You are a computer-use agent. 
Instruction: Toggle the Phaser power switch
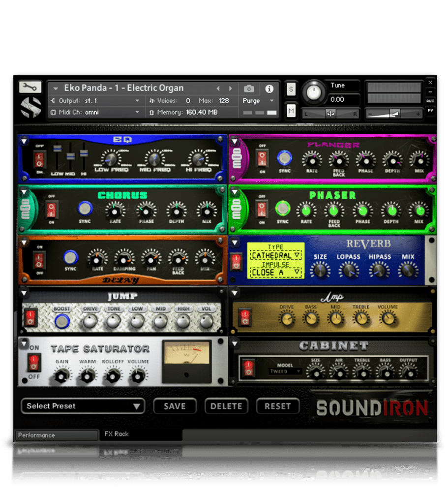262,210
